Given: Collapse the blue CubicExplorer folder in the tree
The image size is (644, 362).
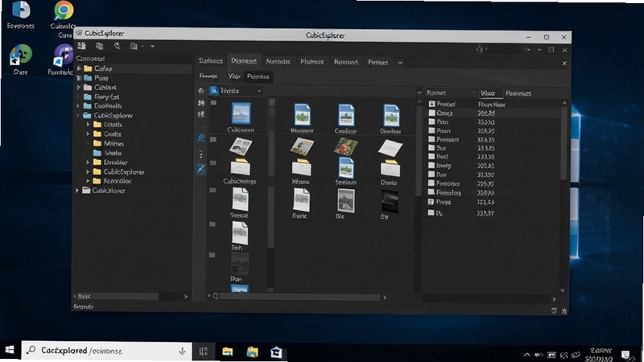Looking at the screenshot, I should 78,115.
